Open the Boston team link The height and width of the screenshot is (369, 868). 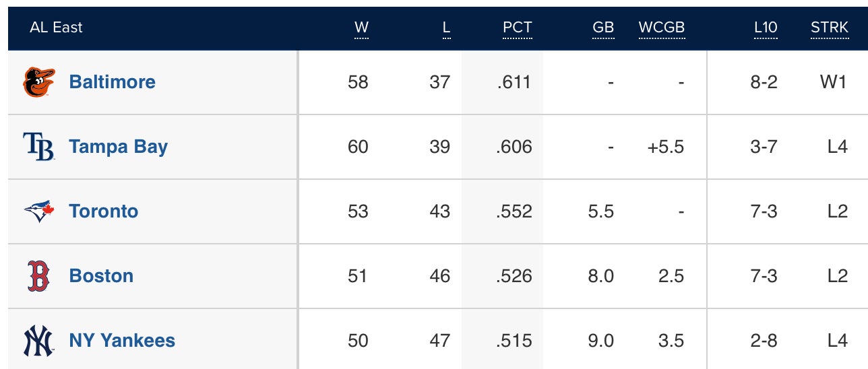pyautogui.click(x=101, y=276)
